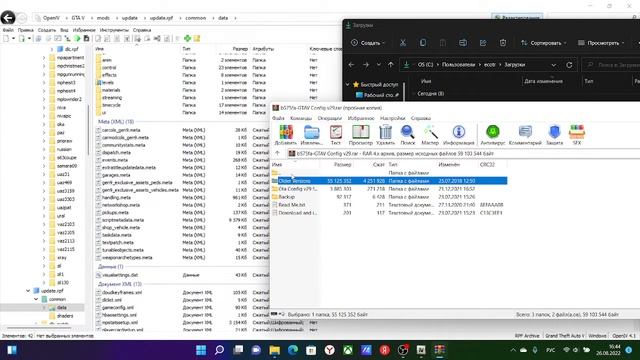Viewport: 640px width, 360px height.
Task: Open WinRAR Справка menu
Action: tap(421, 118)
